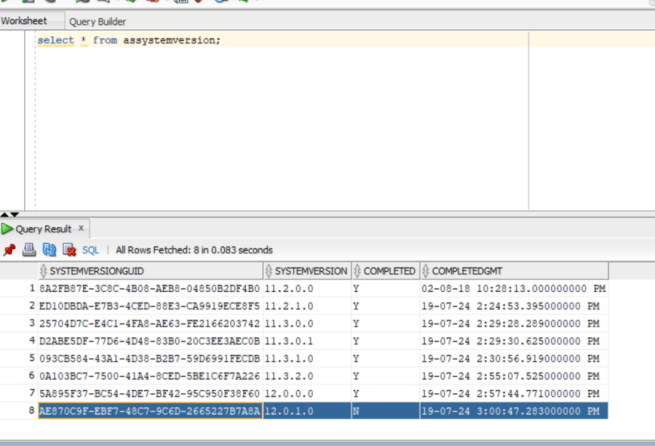Screen dimensions: 655x446
Task: Expand the editor pane with the down arrow
Action: [15, 215]
